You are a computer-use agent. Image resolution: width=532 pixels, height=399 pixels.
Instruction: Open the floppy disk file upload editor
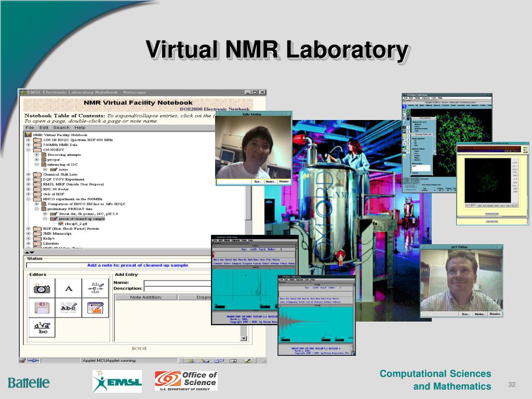click(42, 308)
